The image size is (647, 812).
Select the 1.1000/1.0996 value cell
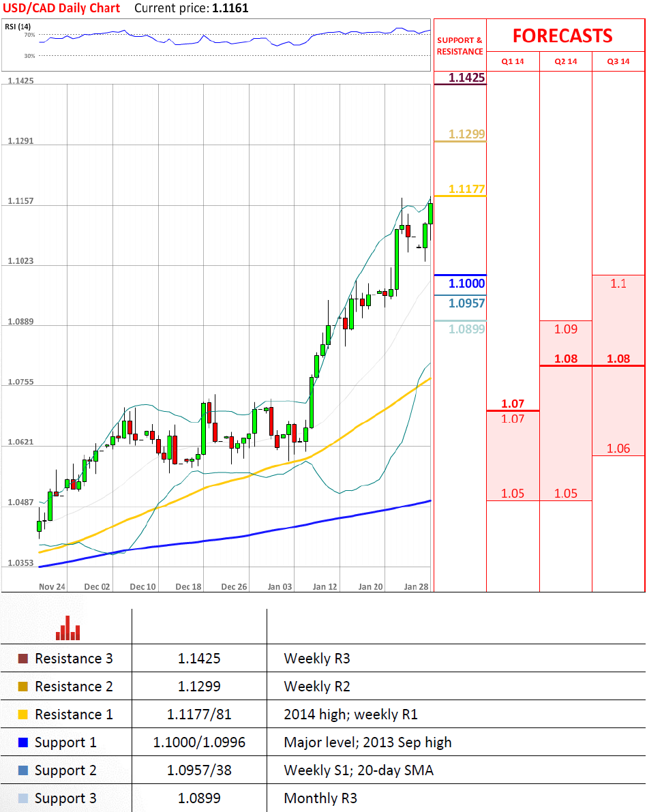(199, 742)
